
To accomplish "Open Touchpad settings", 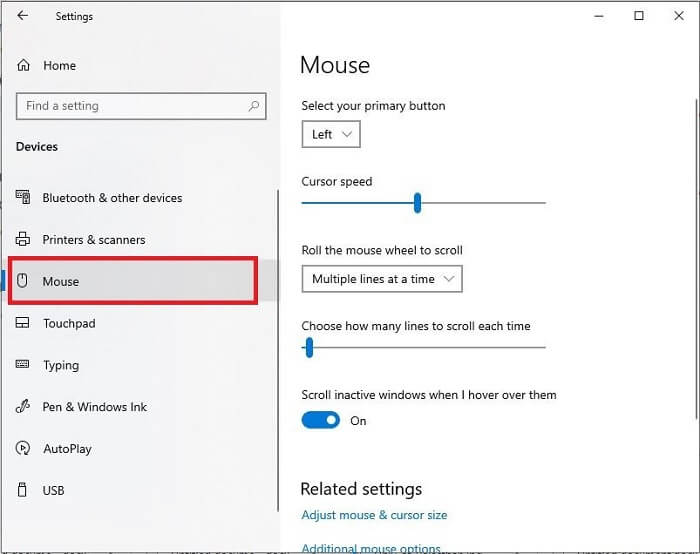I will [69, 323].
